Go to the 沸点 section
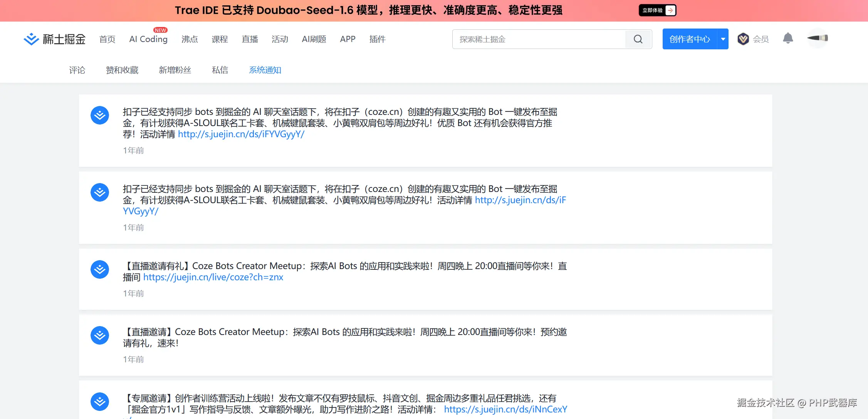This screenshot has width=868, height=419. point(190,39)
